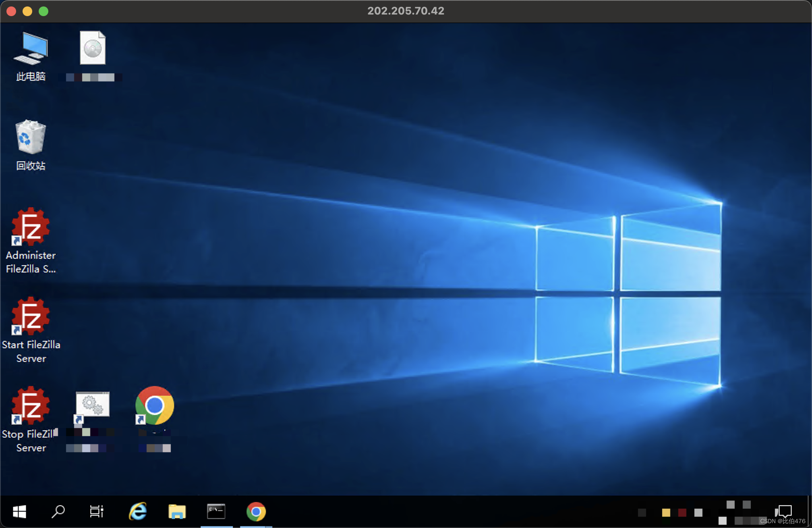812x528 pixels.
Task: Open the Action Center notification icon
Action: coord(784,511)
